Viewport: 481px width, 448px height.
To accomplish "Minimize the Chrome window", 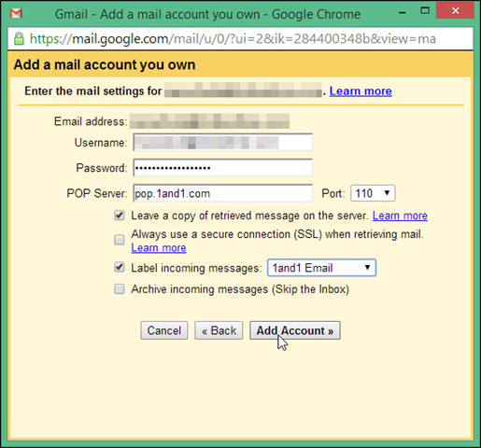I will click(403, 12).
